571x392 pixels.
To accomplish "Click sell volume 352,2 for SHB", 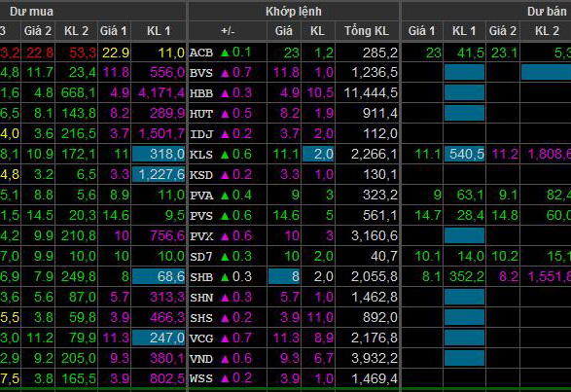I will (467, 276).
